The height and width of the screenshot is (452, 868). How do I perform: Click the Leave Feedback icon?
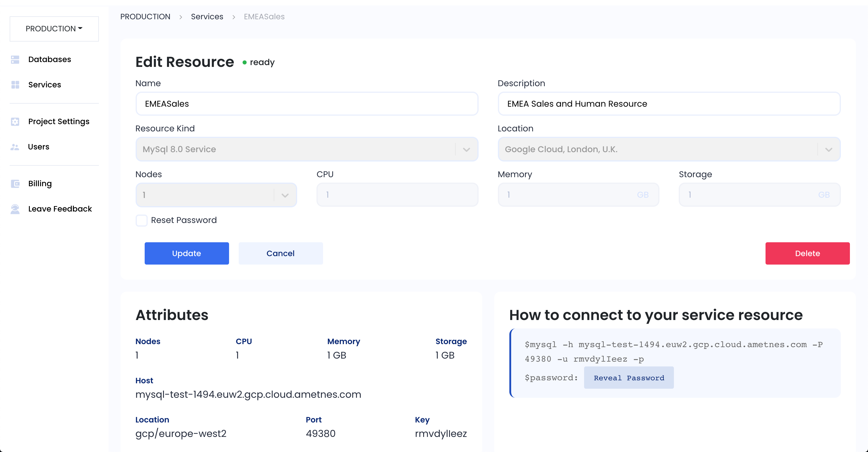tap(15, 209)
